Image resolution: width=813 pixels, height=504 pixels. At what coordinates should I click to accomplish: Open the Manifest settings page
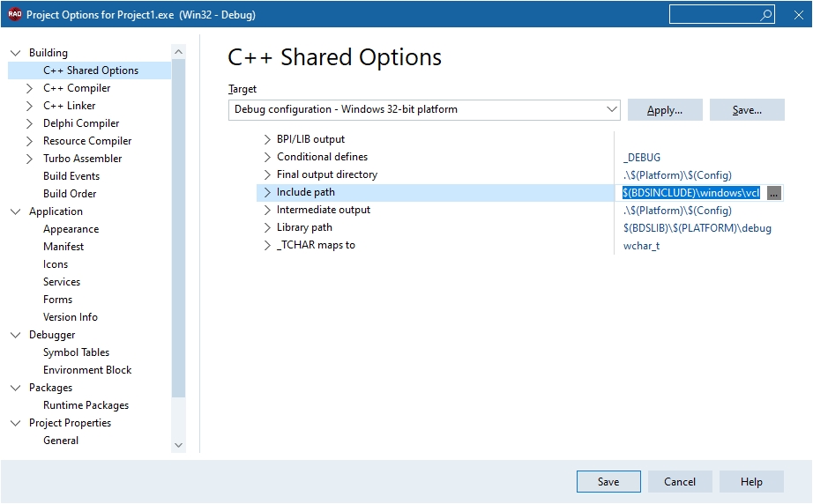(63, 247)
